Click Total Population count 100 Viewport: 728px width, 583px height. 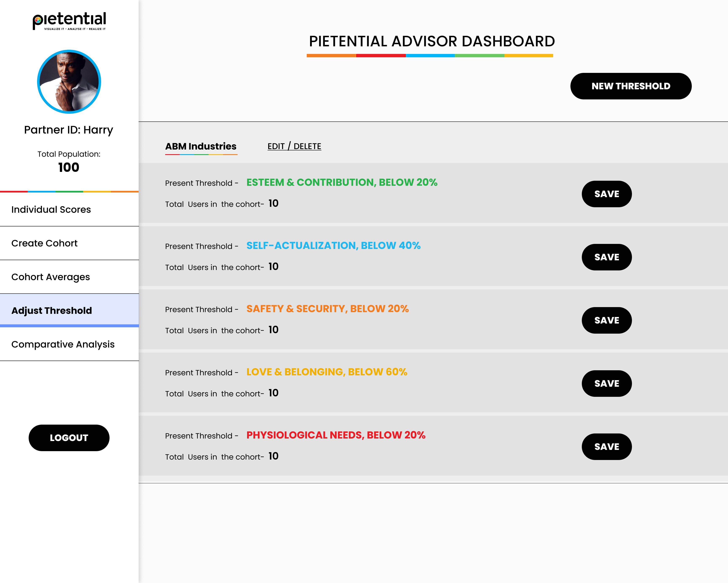68,167
